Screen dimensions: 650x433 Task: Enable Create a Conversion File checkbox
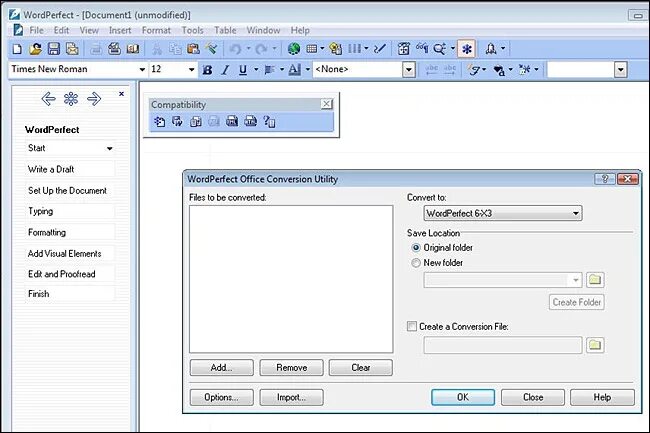coord(412,327)
